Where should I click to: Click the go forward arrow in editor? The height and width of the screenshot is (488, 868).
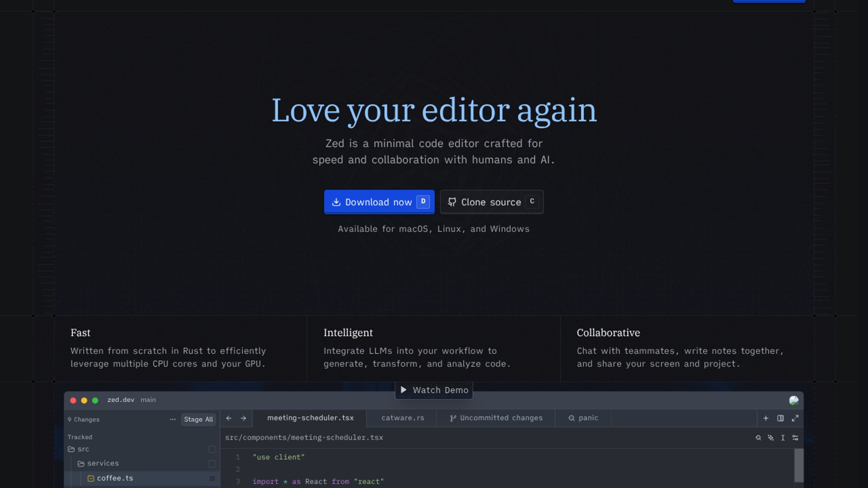243,418
